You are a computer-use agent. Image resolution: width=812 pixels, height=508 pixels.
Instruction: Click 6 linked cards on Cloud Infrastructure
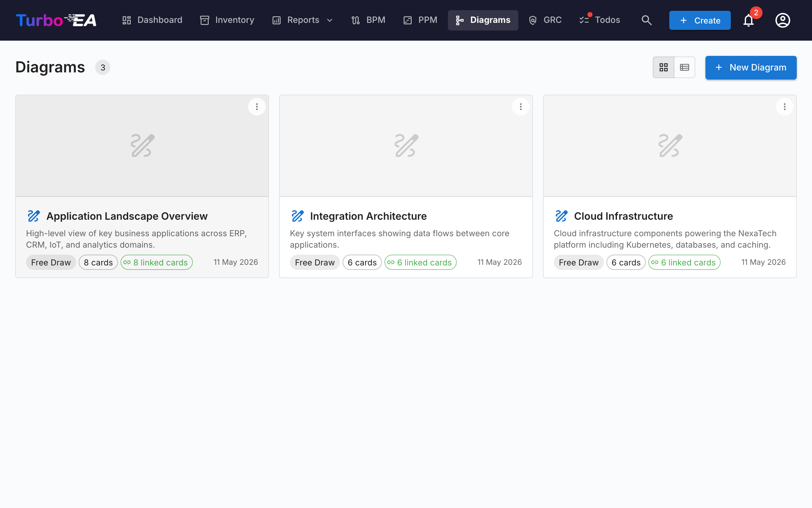click(684, 262)
